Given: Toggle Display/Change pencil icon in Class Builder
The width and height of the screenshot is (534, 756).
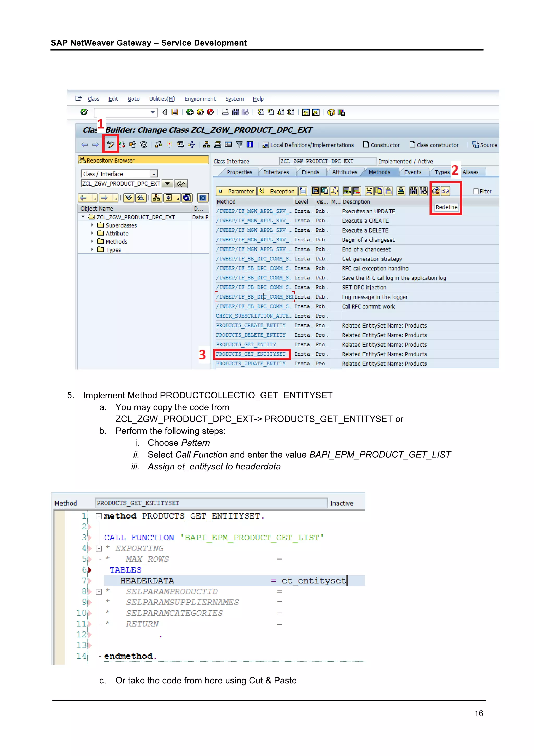Looking at the screenshot, I should pyautogui.click(x=111, y=145).
